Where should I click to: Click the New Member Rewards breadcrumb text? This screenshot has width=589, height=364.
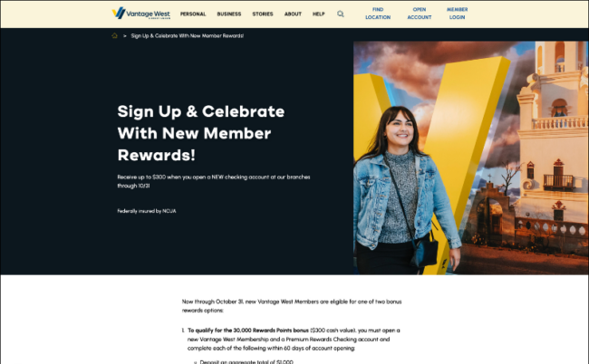187,35
